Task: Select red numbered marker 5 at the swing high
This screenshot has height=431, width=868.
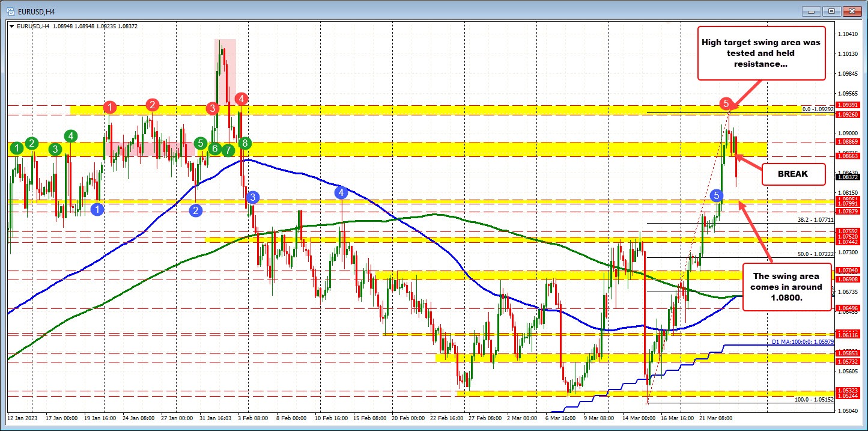Action: point(726,103)
